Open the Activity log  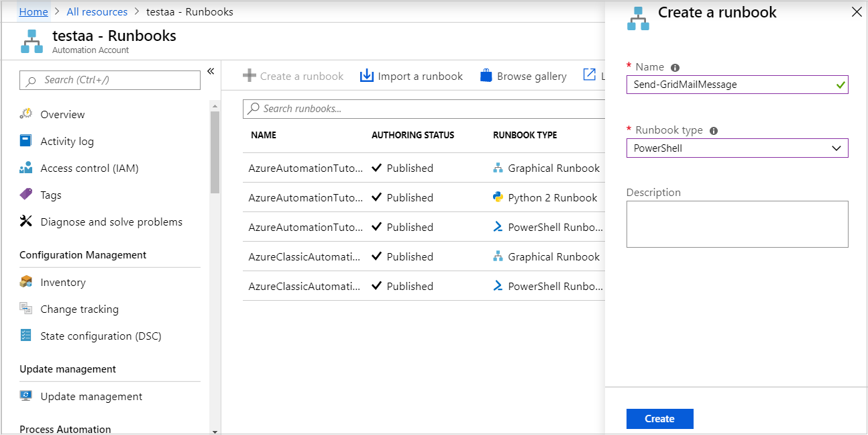coord(64,141)
